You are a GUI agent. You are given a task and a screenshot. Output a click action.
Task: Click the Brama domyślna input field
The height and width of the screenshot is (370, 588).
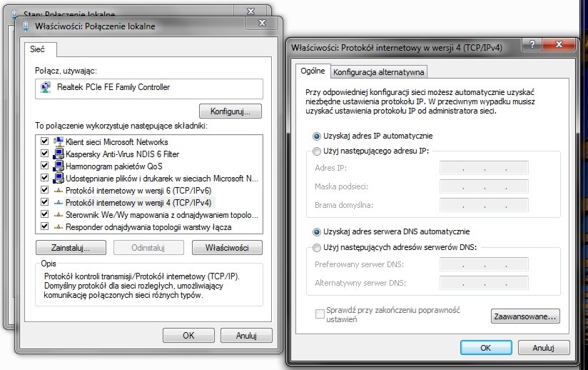tap(484, 205)
